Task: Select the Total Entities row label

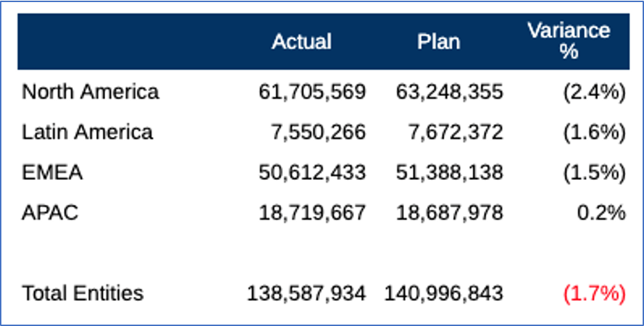Action: (x=83, y=293)
